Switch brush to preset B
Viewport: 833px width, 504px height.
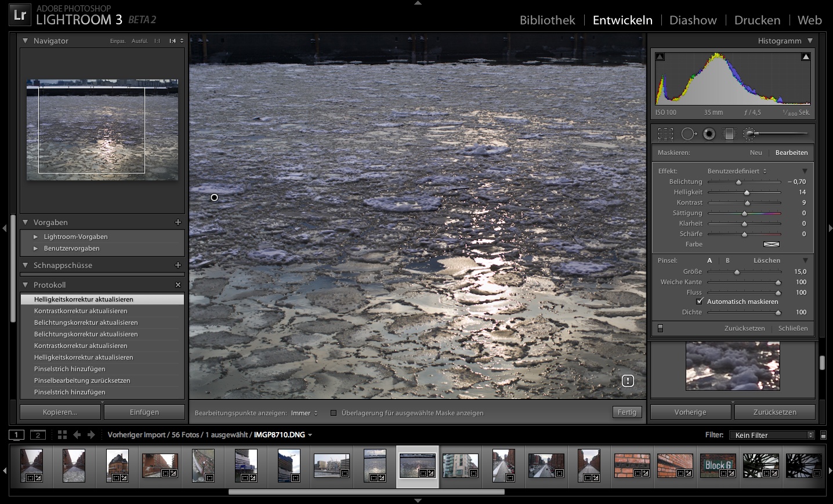click(x=727, y=260)
